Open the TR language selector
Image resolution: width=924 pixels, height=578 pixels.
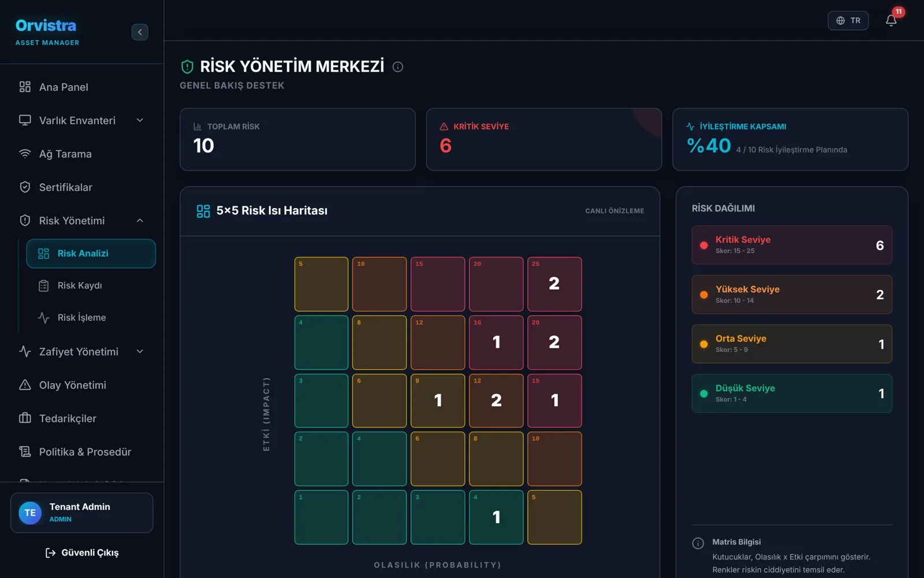(x=848, y=21)
